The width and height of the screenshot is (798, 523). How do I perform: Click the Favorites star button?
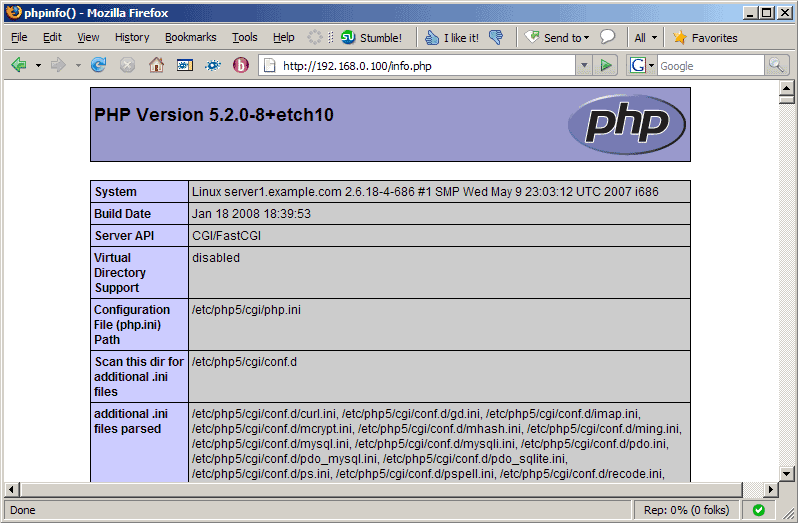705,37
